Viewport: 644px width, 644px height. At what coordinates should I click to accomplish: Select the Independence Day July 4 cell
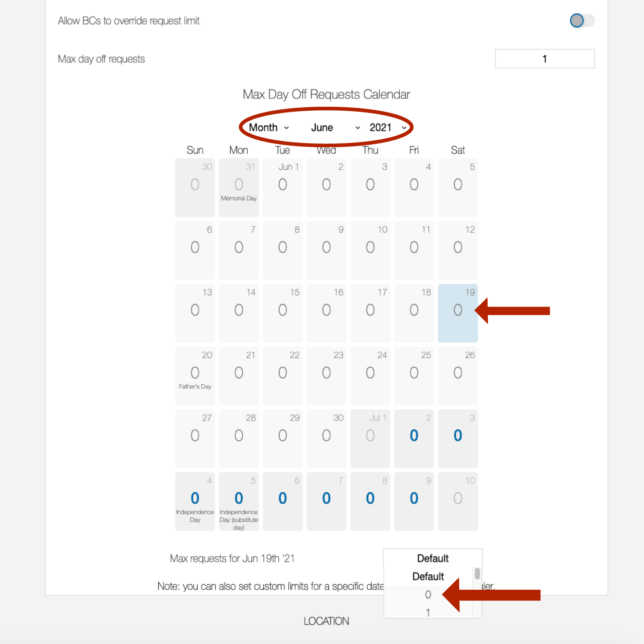click(195, 502)
